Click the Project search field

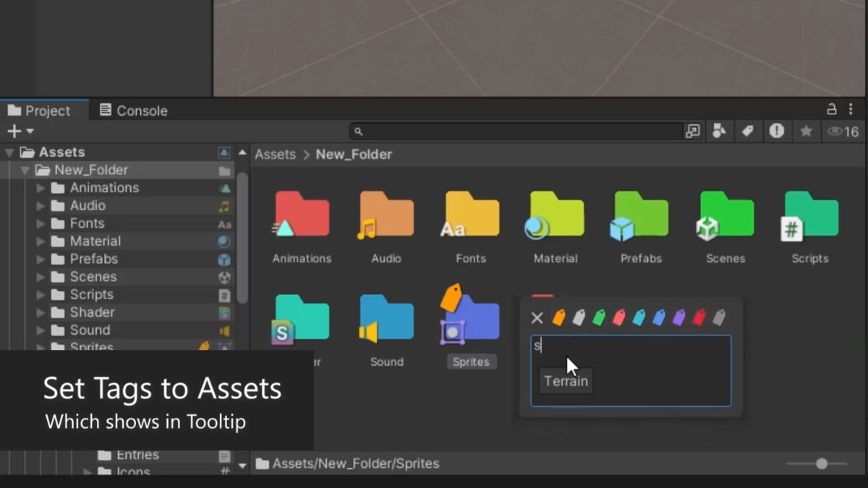pyautogui.click(x=516, y=131)
